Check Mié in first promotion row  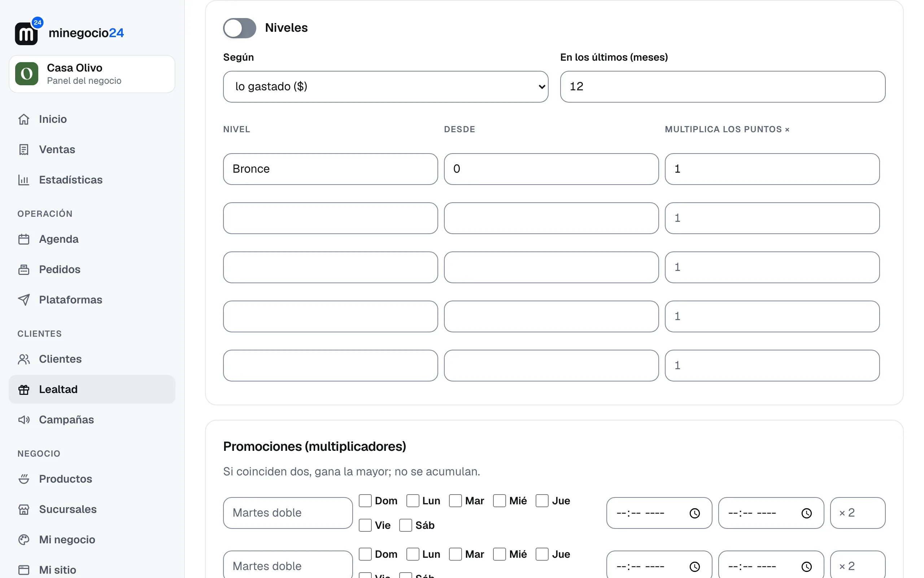coord(500,501)
